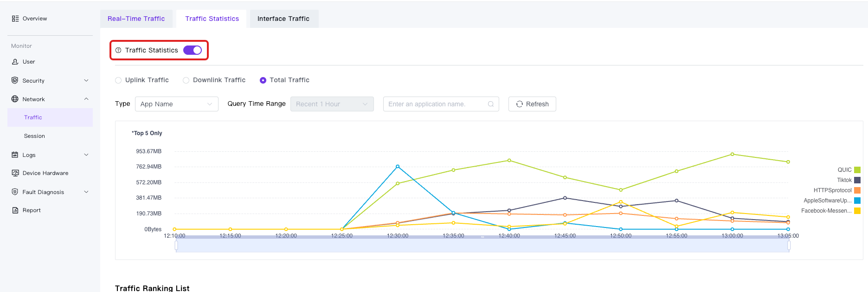
Task: Click the User icon in sidebar
Action: pos(15,62)
